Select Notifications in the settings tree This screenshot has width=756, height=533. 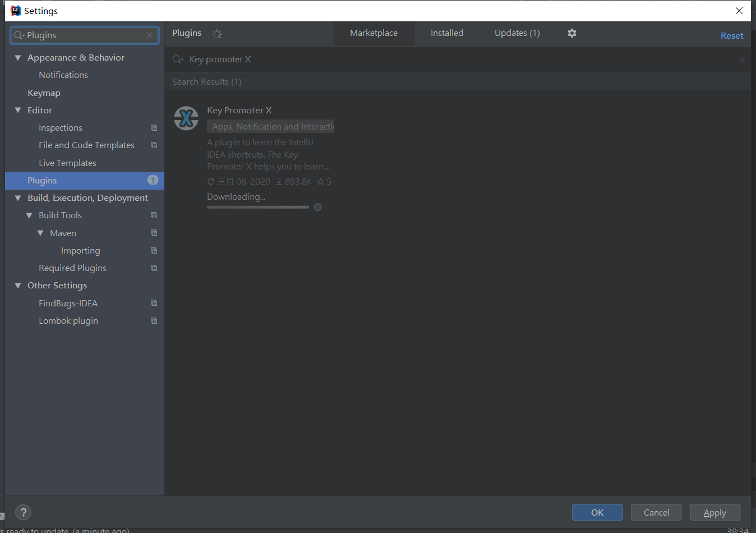pos(63,75)
